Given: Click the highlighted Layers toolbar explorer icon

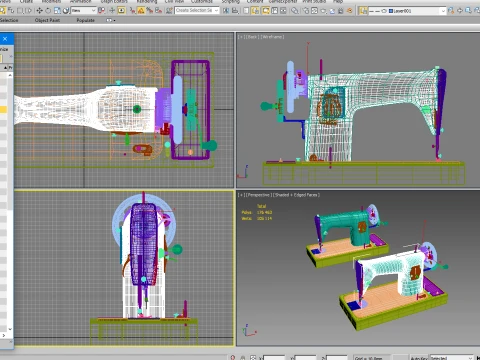Looking at the screenshot, I should tap(363, 11).
